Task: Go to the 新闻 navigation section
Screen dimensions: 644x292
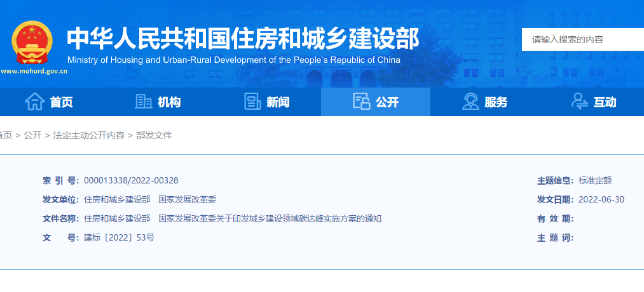Action: point(278,102)
